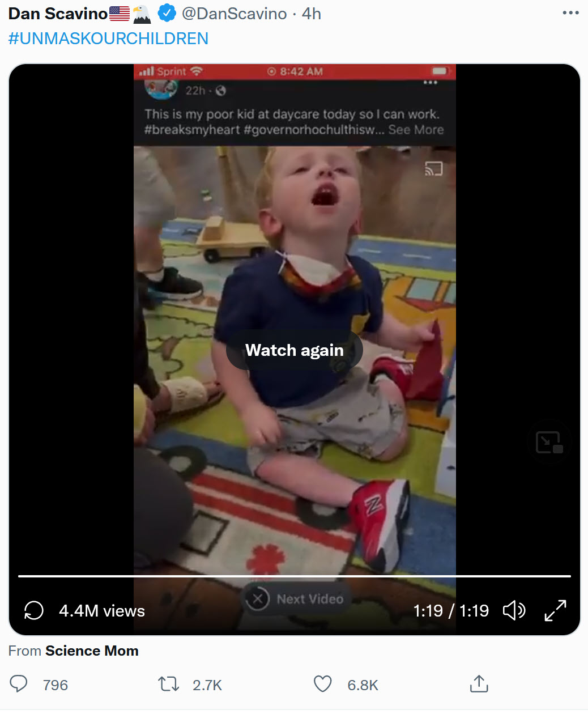Like the tweet with the heart icon
This screenshot has width=588, height=714.
coord(323,684)
